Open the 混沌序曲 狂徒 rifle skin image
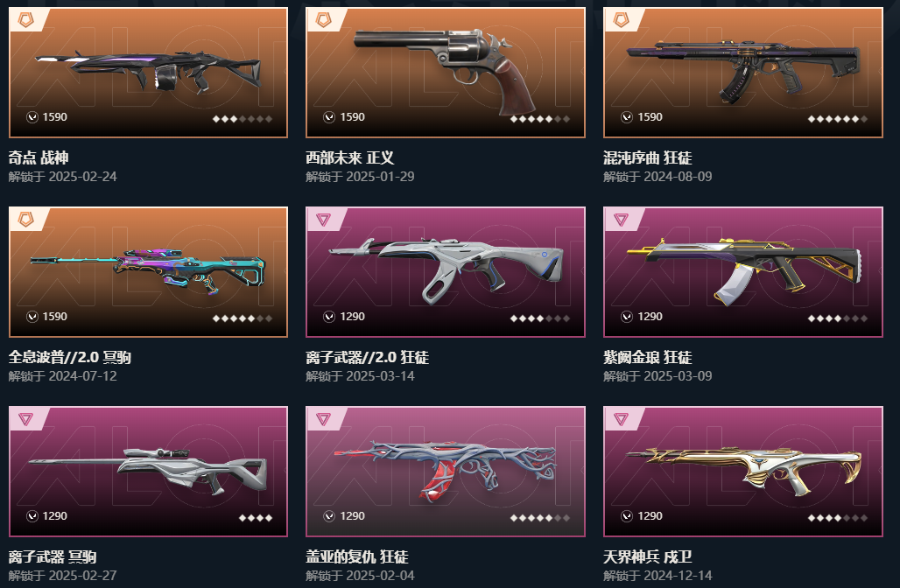 click(743, 69)
